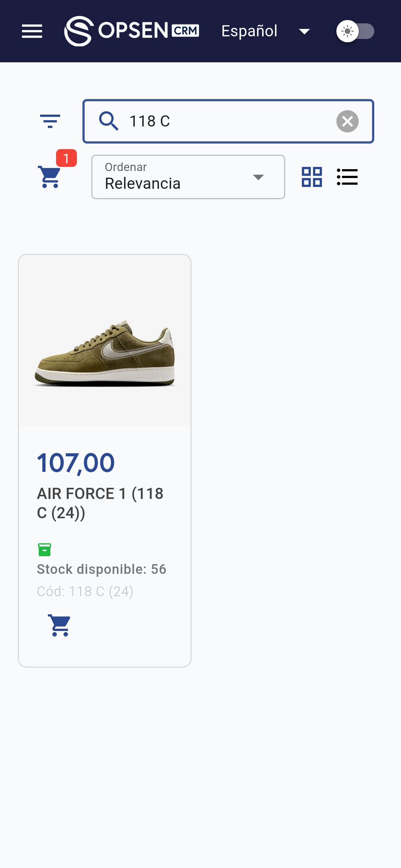Clear the search text field
The width and height of the screenshot is (401, 868).
pyautogui.click(x=348, y=121)
